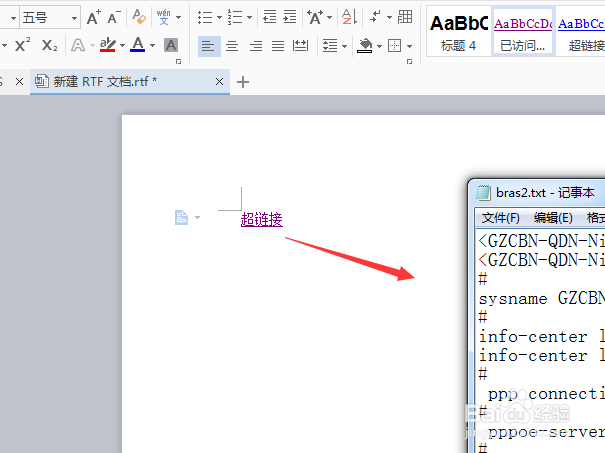Screen dimensions: 605x453
Task: Expand the phonetic guide dropdown arrow
Action: (178, 17)
